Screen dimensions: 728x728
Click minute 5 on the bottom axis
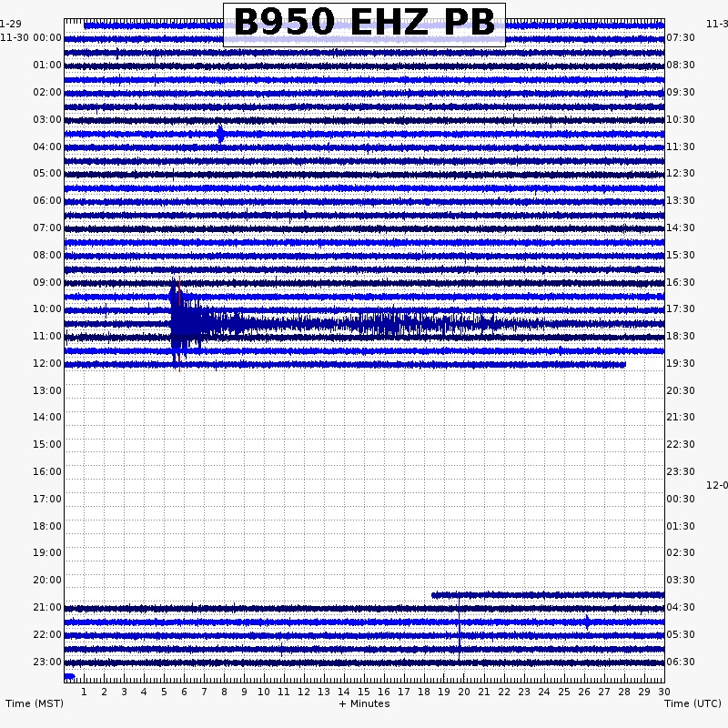coord(164,692)
